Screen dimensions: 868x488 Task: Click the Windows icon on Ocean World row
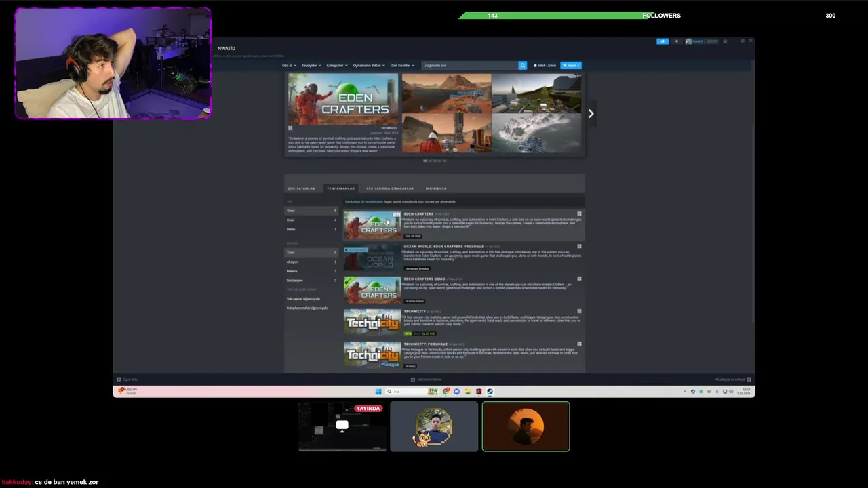click(579, 246)
